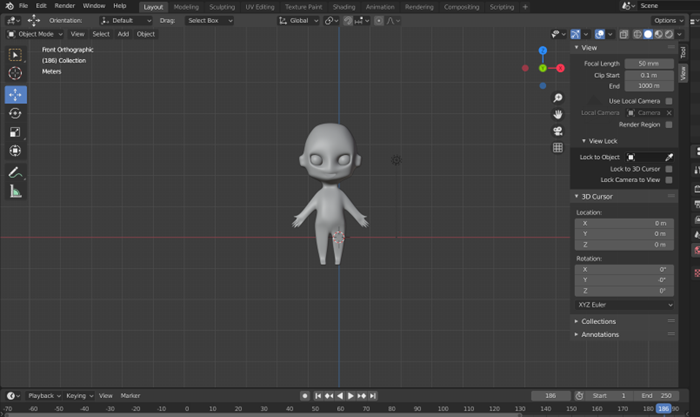Toggle camera view icon in viewport
The height and width of the screenshot is (417, 700).
point(558,131)
